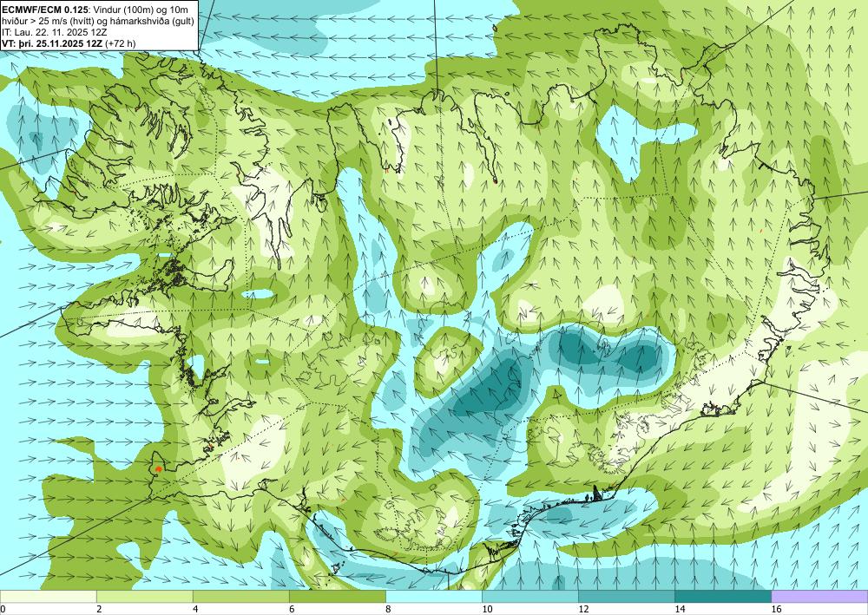The image size is (868, 615).
Task: Click the purple above-16 legend swatch
Action: [819, 597]
